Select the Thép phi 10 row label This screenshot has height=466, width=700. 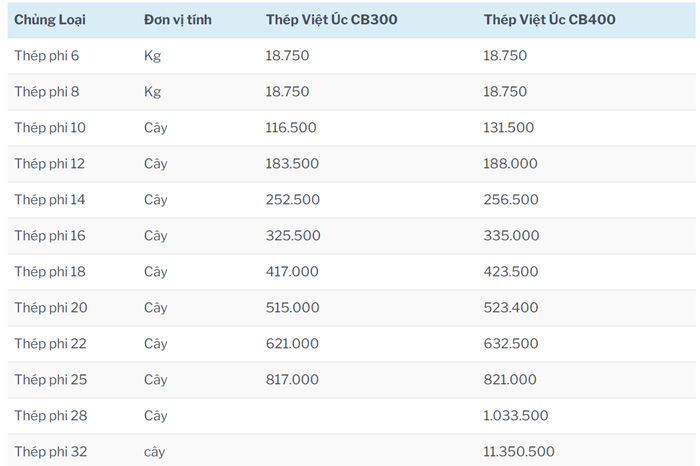pyautogui.click(x=50, y=128)
